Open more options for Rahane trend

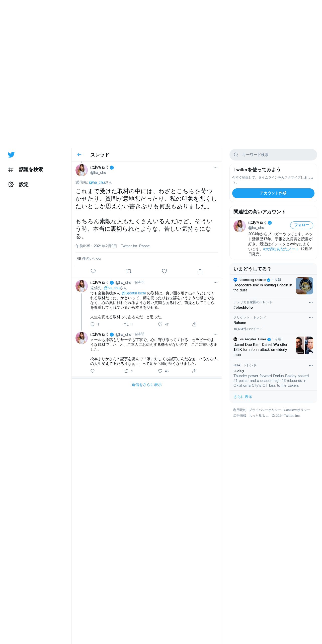[311, 317]
